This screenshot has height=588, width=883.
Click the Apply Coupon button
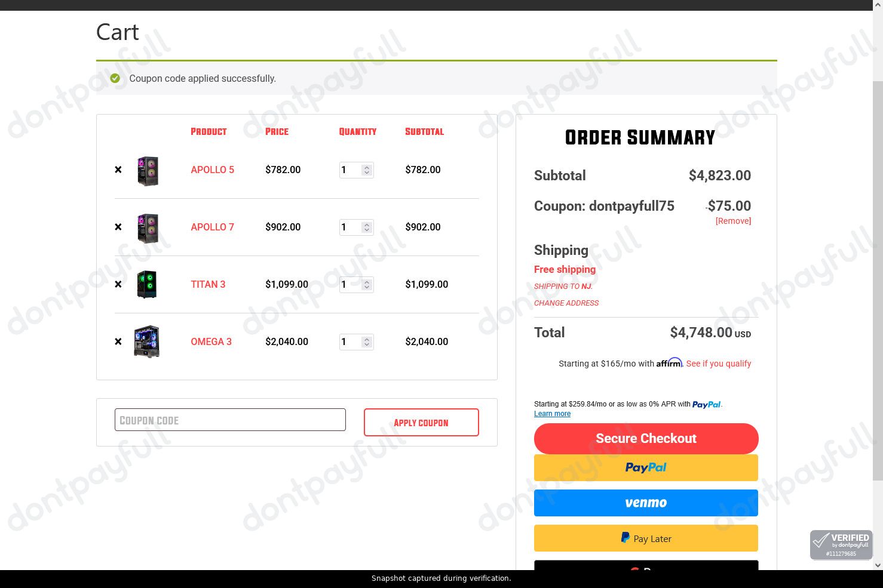(421, 422)
